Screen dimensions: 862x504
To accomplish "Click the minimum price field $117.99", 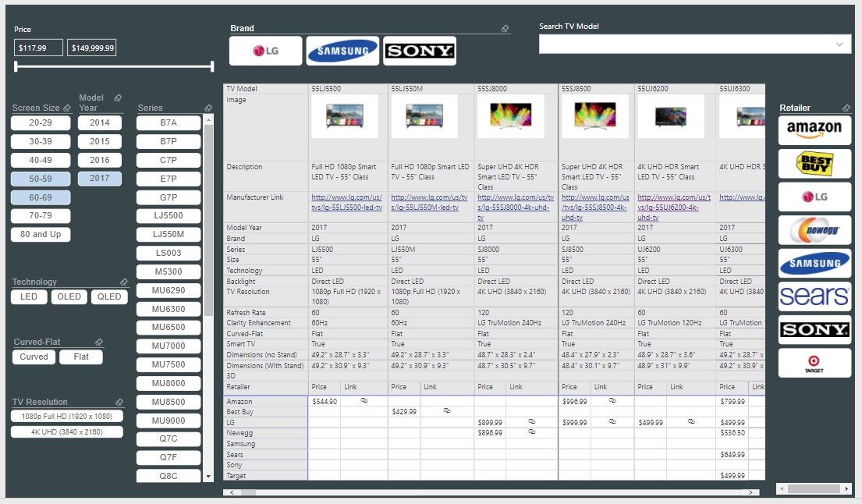I will [x=38, y=48].
